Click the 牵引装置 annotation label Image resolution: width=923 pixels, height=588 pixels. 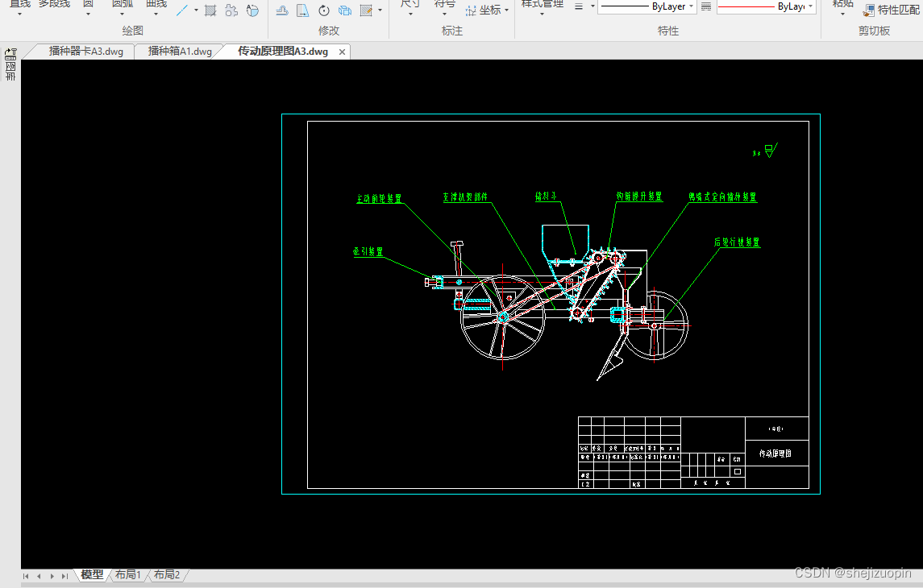click(x=368, y=251)
